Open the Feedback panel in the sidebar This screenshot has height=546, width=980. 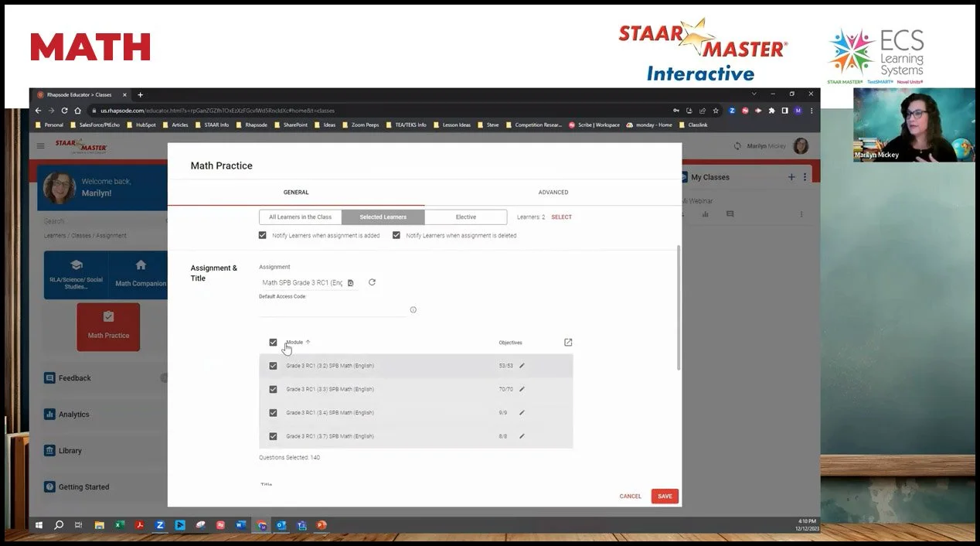[x=67, y=377]
